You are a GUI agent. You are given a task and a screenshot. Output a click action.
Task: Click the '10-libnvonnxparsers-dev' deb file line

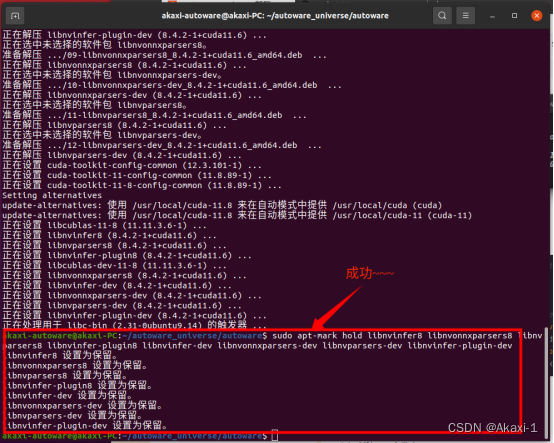[172, 85]
